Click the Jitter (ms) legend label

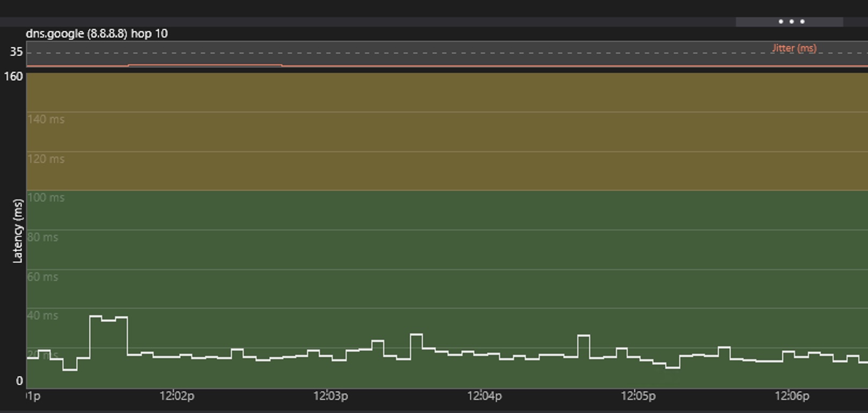tap(794, 48)
